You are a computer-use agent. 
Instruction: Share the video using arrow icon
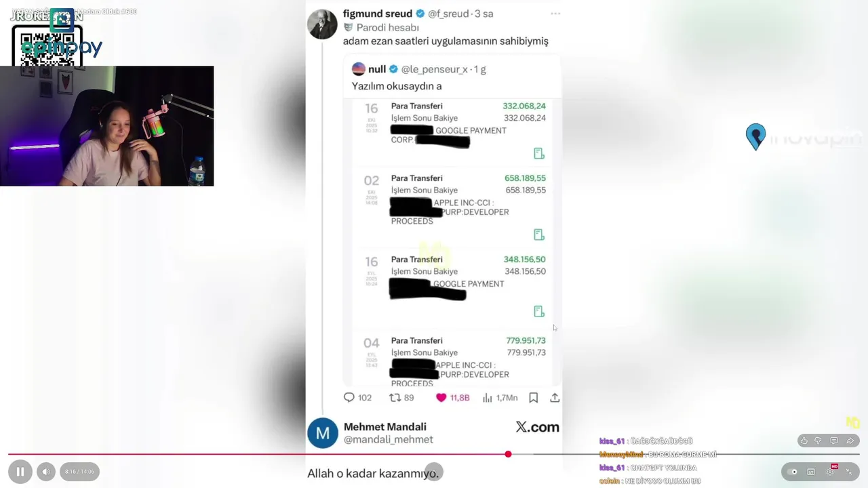pos(850,441)
